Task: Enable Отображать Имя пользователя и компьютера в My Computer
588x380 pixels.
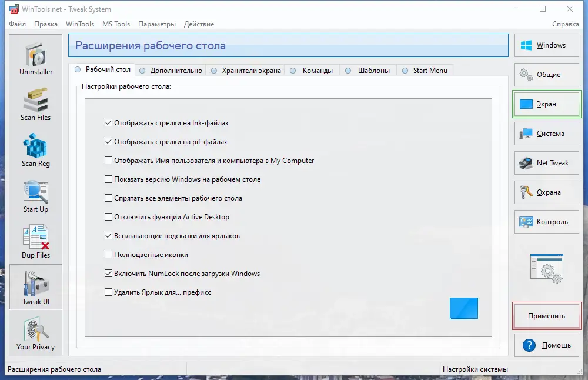Action: click(x=108, y=160)
